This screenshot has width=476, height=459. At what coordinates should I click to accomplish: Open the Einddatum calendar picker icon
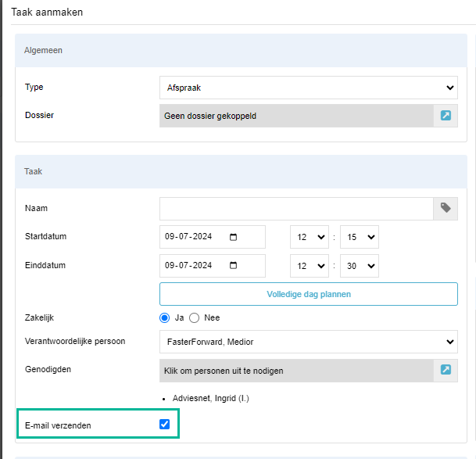(x=233, y=266)
